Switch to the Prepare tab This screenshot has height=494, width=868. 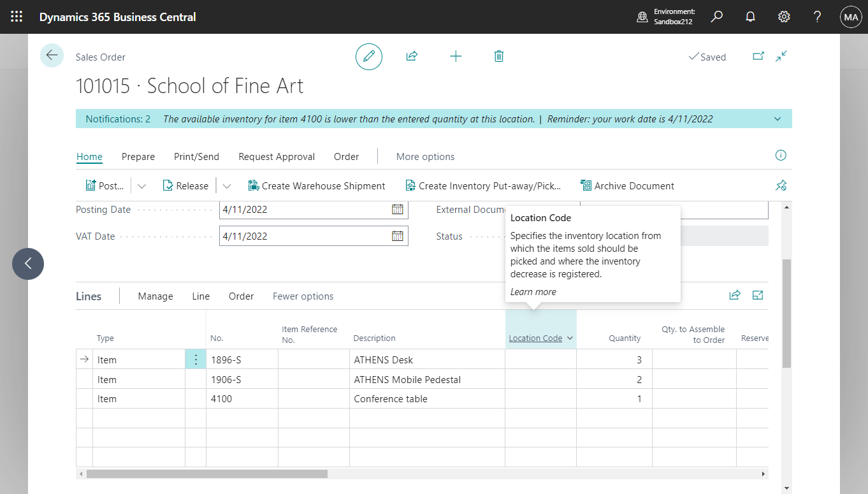click(x=138, y=156)
